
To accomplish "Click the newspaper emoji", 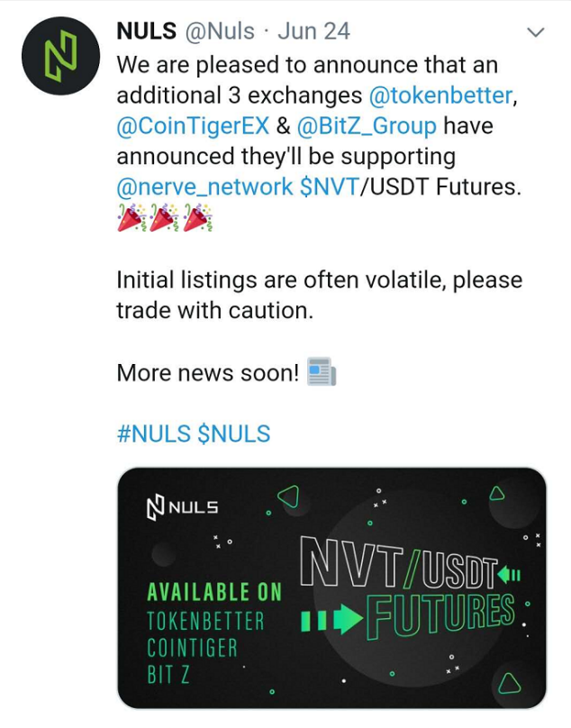I will [x=322, y=371].
